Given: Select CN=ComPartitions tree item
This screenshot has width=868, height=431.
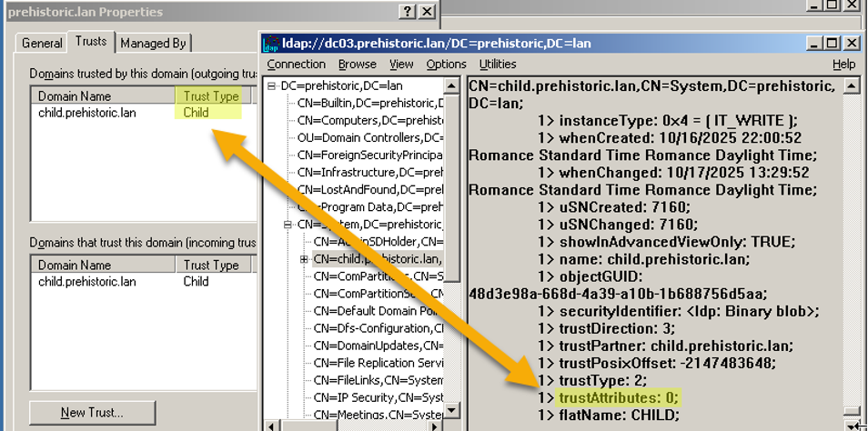Looking at the screenshot, I should tap(378, 276).
